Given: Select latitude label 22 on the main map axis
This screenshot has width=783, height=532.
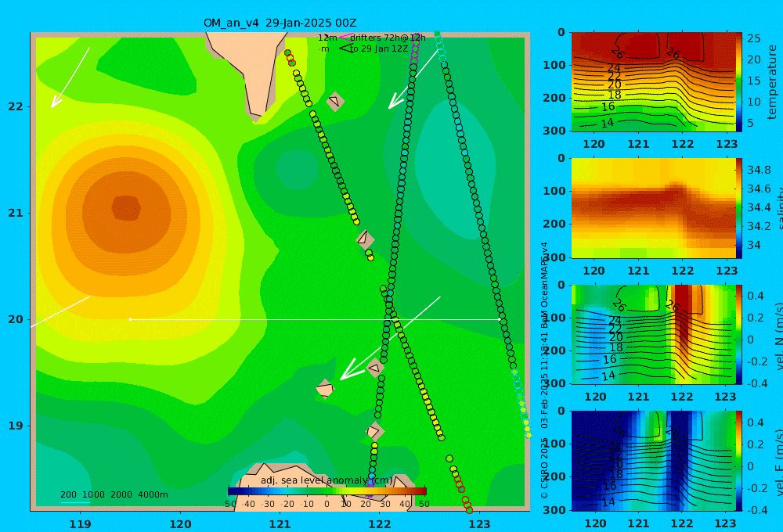Looking at the screenshot, I should click(x=15, y=107).
